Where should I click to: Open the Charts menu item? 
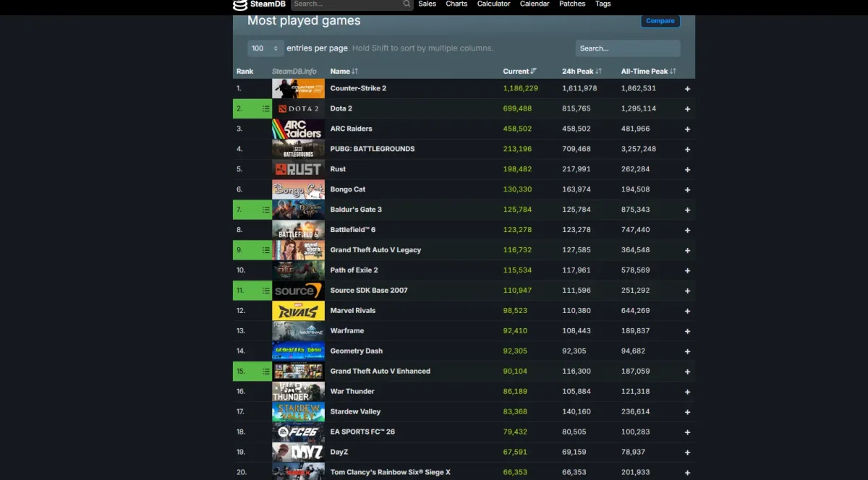coord(456,4)
